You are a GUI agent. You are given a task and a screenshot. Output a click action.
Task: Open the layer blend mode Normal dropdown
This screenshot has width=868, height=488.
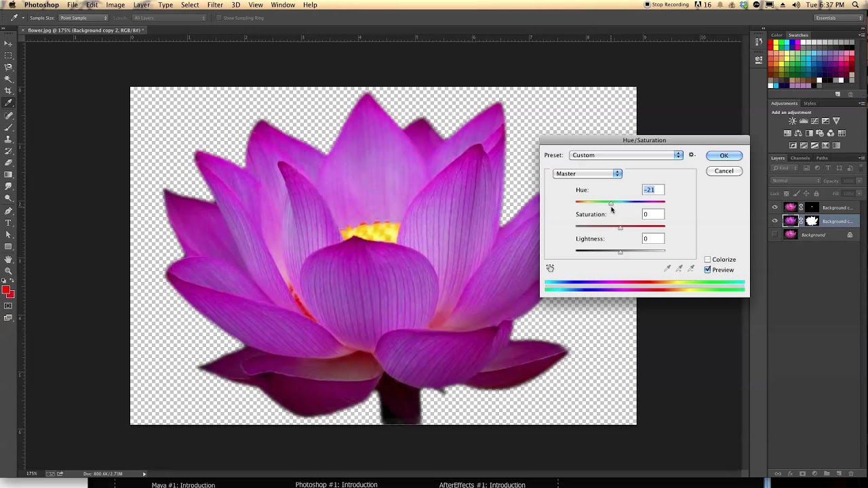(795, 180)
